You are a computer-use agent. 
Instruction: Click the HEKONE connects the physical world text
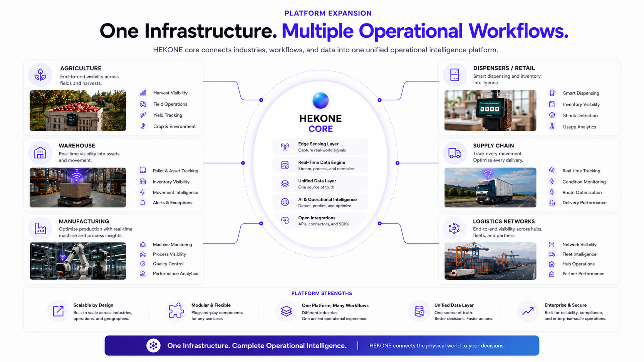point(437,345)
